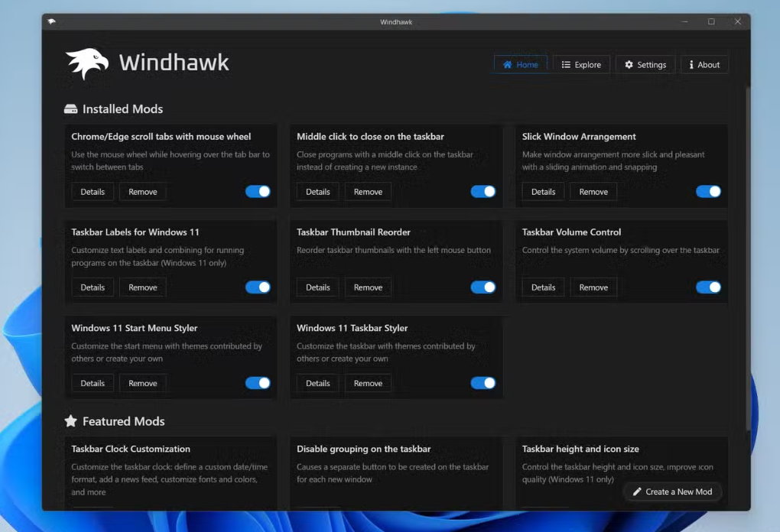Select the Taskbar Clock Customization featured mod

(131, 449)
